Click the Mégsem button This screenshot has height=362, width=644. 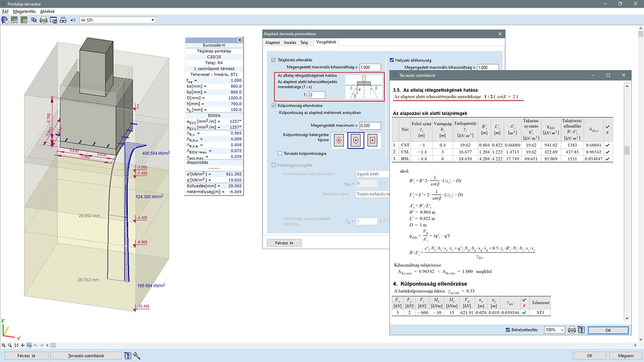click(x=625, y=356)
